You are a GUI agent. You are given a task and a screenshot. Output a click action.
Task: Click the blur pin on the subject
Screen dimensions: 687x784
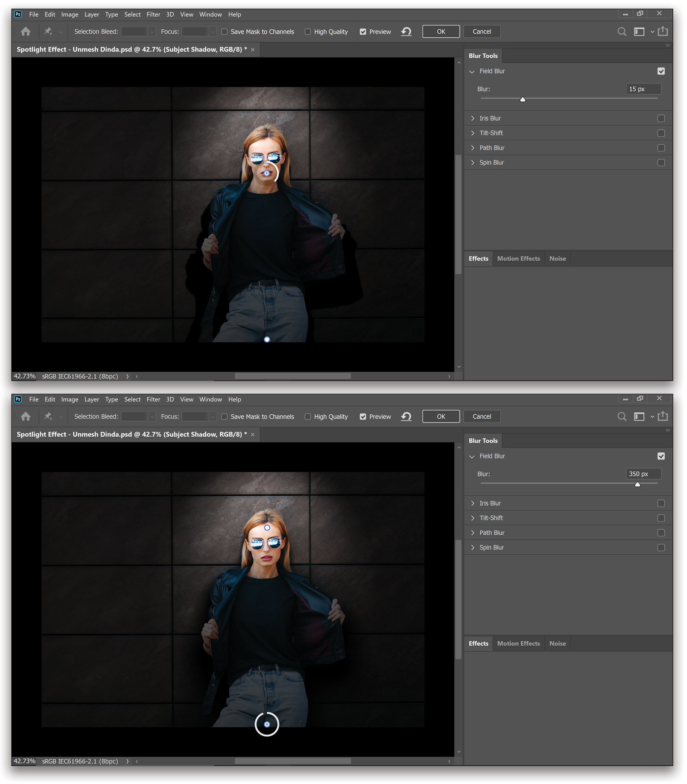267,172
